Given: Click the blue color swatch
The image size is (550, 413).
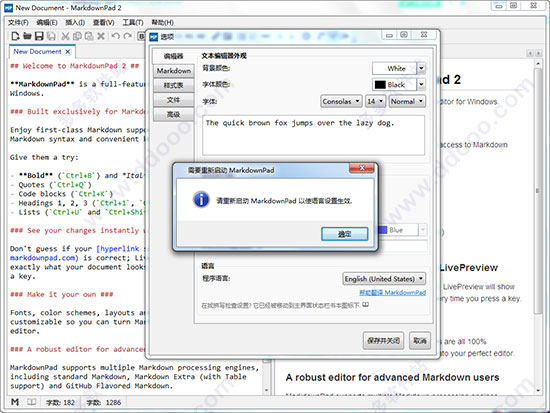Looking at the screenshot, I should tap(382, 230).
